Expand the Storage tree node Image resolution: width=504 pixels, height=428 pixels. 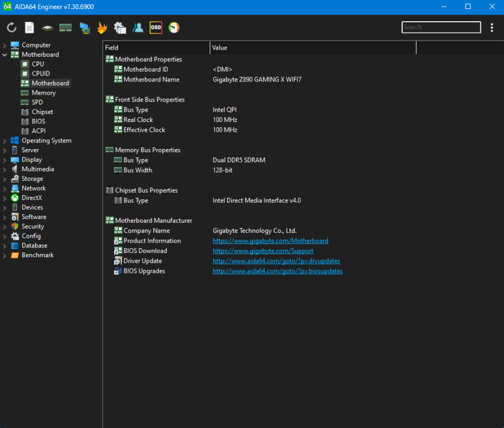[x=4, y=179]
